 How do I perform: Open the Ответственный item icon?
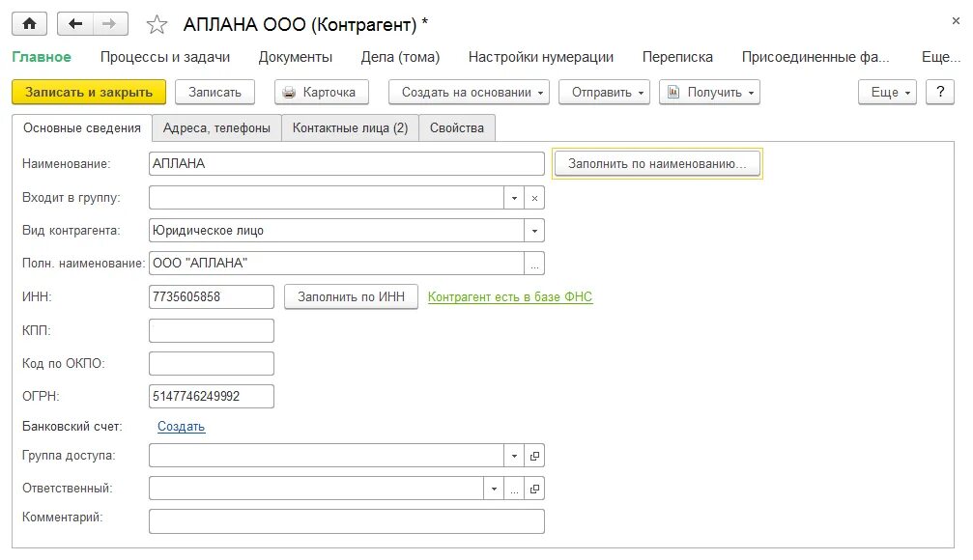tap(534, 488)
